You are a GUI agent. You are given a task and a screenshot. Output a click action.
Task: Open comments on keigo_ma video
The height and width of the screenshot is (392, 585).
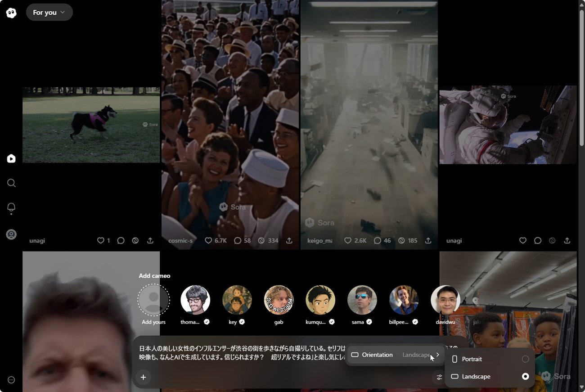pyautogui.click(x=378, y=241)
